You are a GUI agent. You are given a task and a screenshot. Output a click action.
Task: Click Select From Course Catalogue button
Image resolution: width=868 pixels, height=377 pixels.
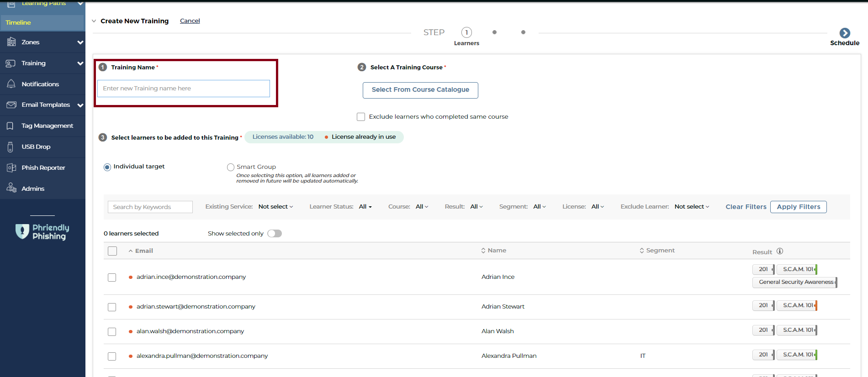[x=420, y=90]
